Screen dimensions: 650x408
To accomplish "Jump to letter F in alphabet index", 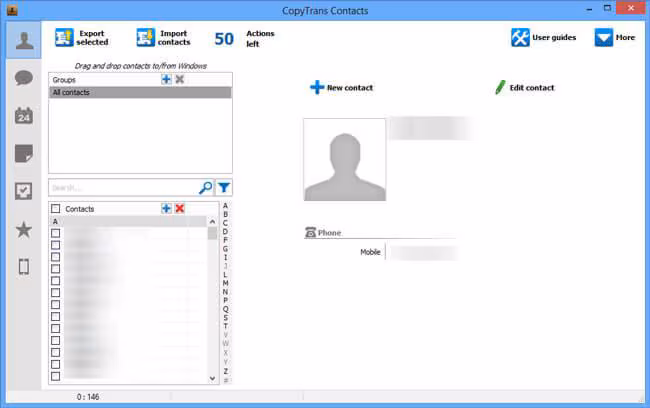I will pyautogui.click(x=226, y=240).
